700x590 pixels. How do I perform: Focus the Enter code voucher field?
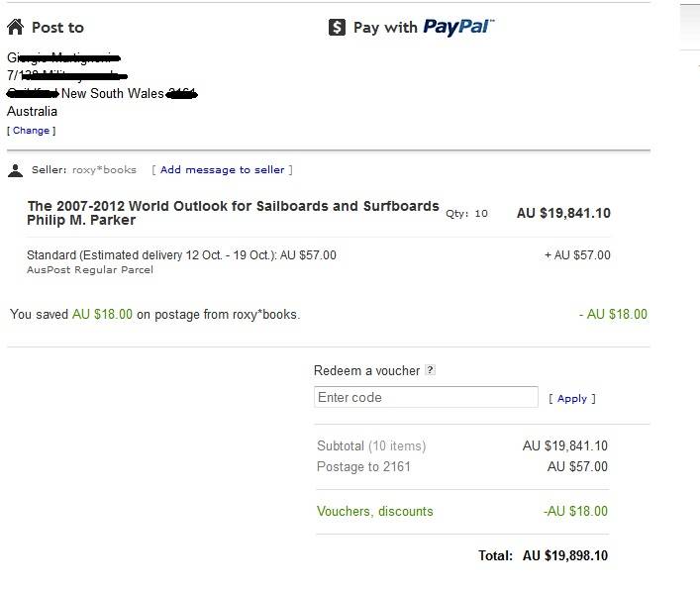coord(426,397)
